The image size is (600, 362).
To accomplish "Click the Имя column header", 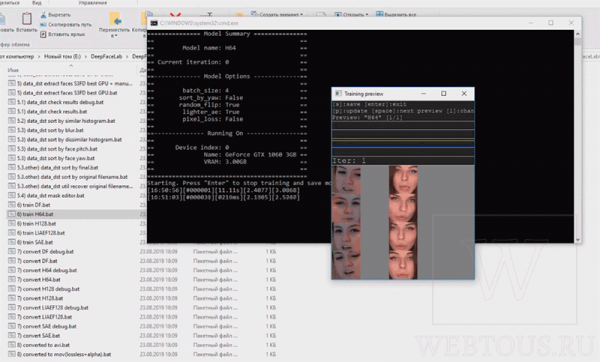I will (13, 70).
